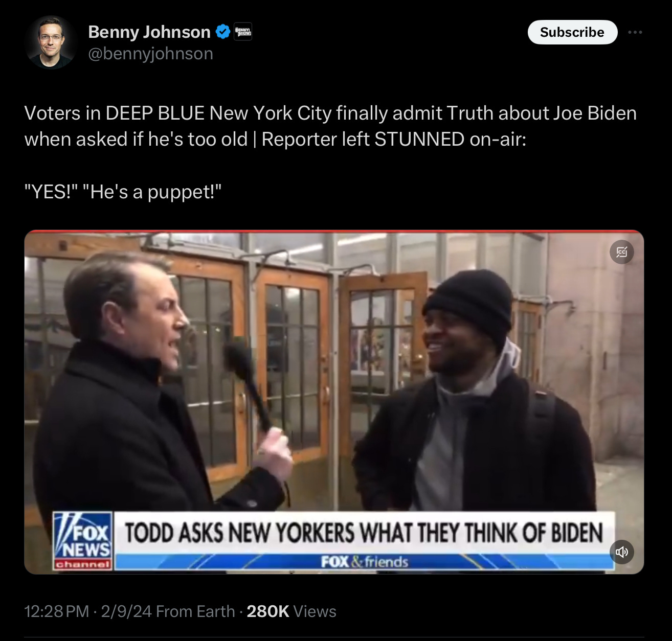The height and width of the screenshot is (641, 672).
Task: Toggle closed captions on the video
Action: coord(621,252)
